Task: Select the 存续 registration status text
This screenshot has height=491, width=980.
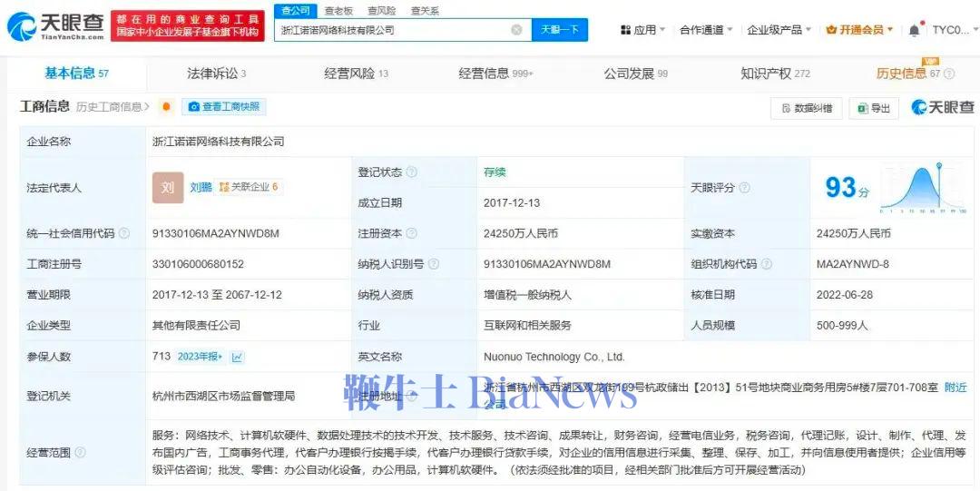Action: [x=495, y=172]
